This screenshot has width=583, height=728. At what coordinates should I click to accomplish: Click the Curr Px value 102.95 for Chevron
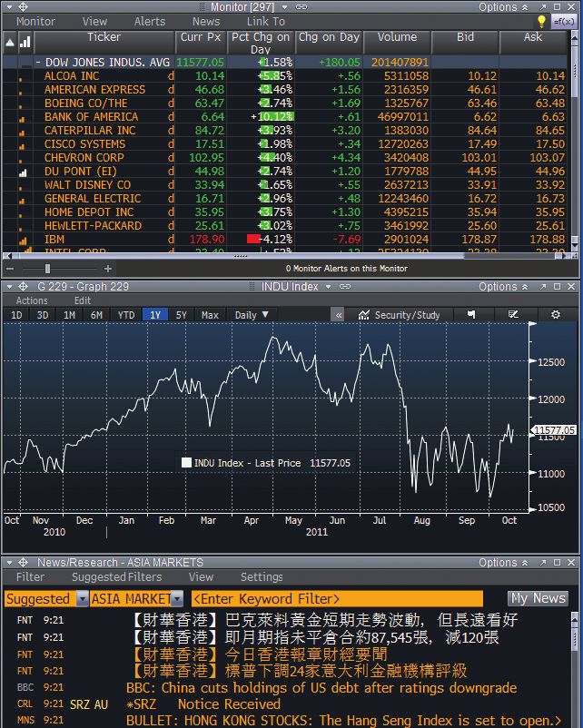[x=207, y=157]
